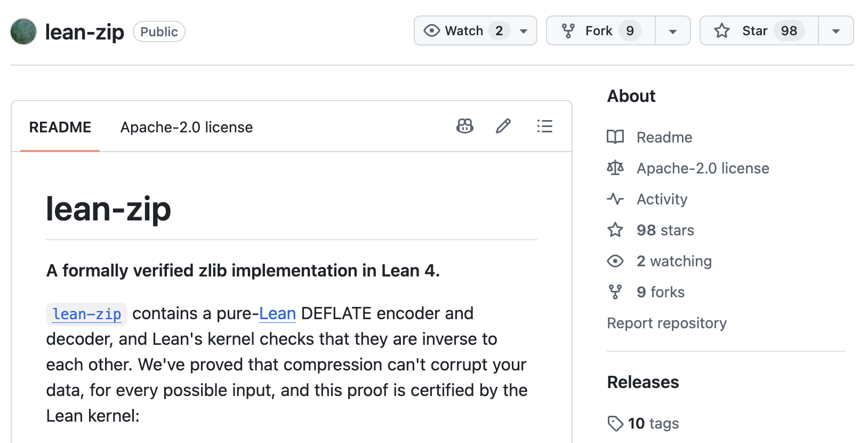The image size is (868, 443).
Task: Open the README outline list icon
Action: (x=545, y=126)
